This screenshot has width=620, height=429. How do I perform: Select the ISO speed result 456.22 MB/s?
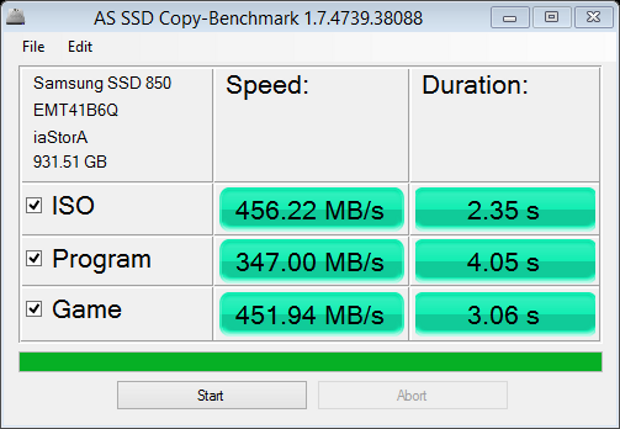(x=310, y=209)
